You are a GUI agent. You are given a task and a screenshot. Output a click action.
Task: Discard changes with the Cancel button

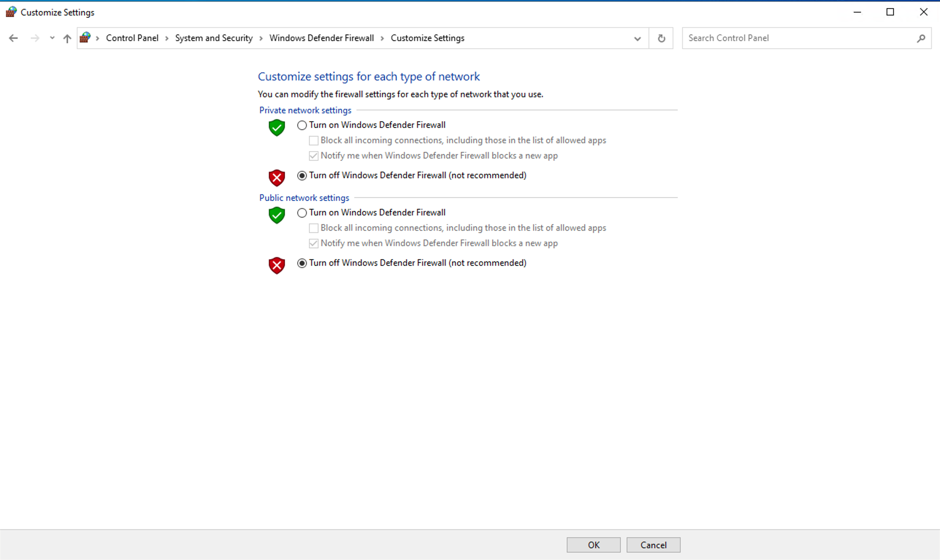click(653, 545)
